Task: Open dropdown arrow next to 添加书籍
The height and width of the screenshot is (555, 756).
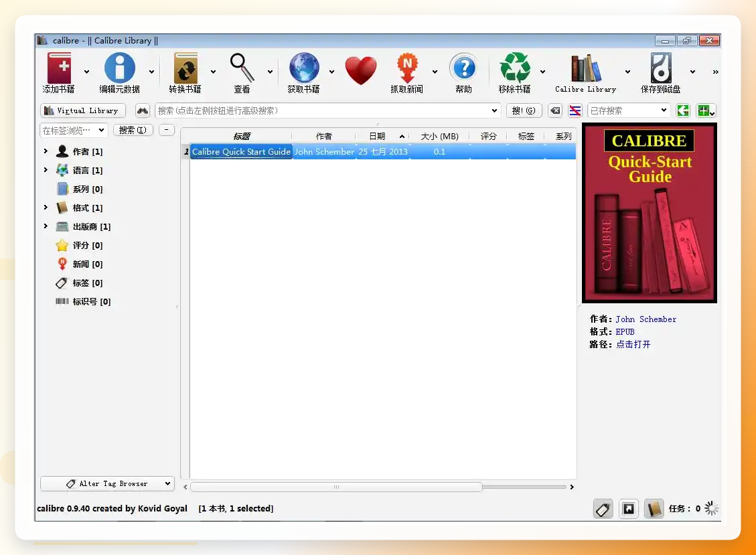Action: click(87, 72)
